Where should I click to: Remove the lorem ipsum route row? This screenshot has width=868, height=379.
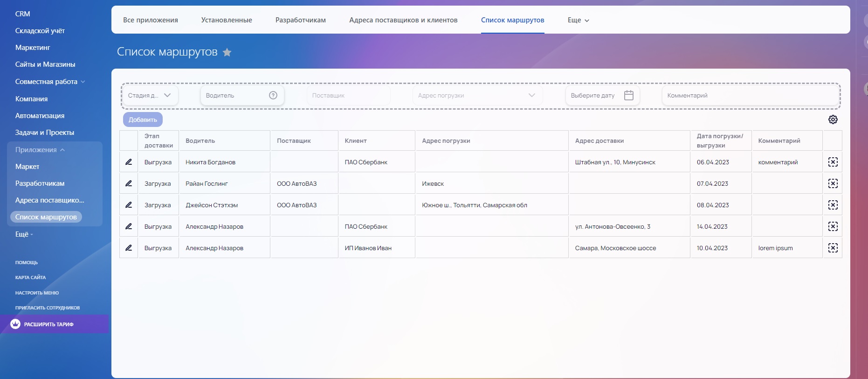pos(833,248)
